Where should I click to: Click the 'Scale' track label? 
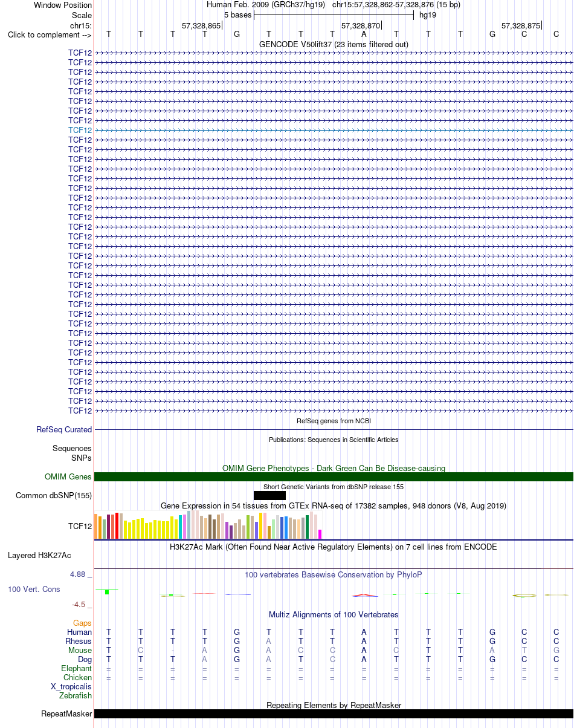tap(82, 15)
